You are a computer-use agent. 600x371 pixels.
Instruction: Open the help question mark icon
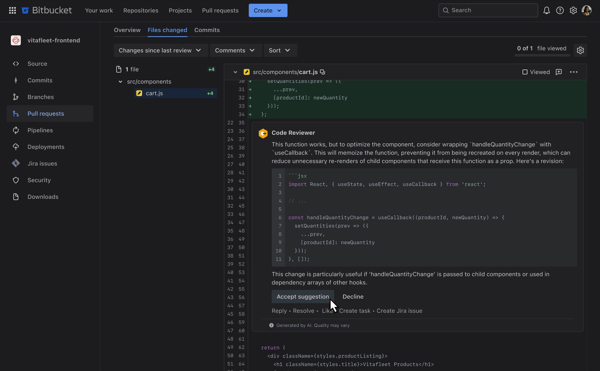[x=560, y=10]
